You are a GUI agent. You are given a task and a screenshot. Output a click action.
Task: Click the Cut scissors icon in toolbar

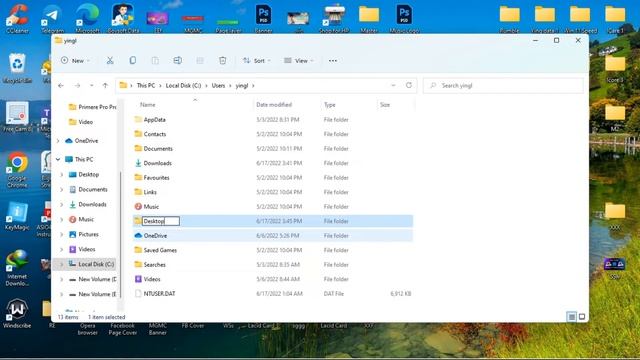110,60
